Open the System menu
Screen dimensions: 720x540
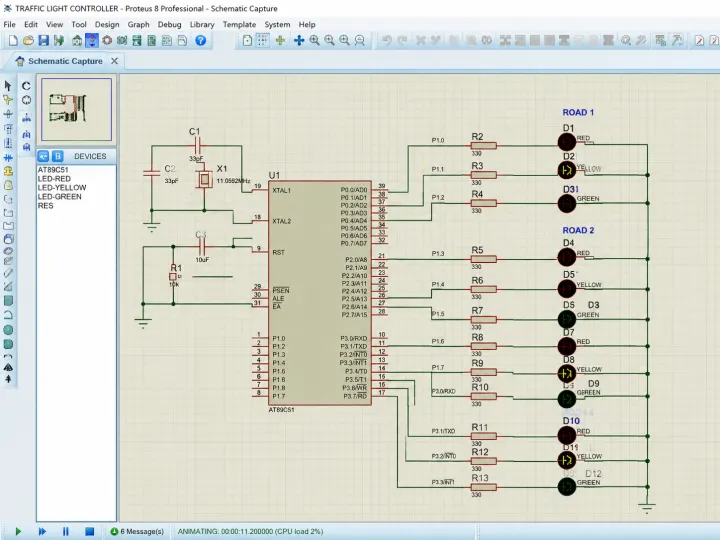(277, 24)
